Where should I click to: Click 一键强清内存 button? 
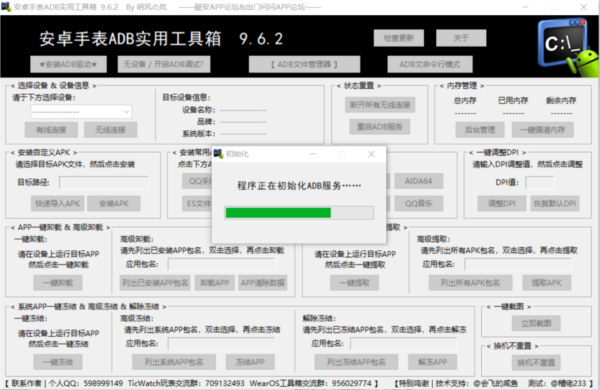click(543, 130)
